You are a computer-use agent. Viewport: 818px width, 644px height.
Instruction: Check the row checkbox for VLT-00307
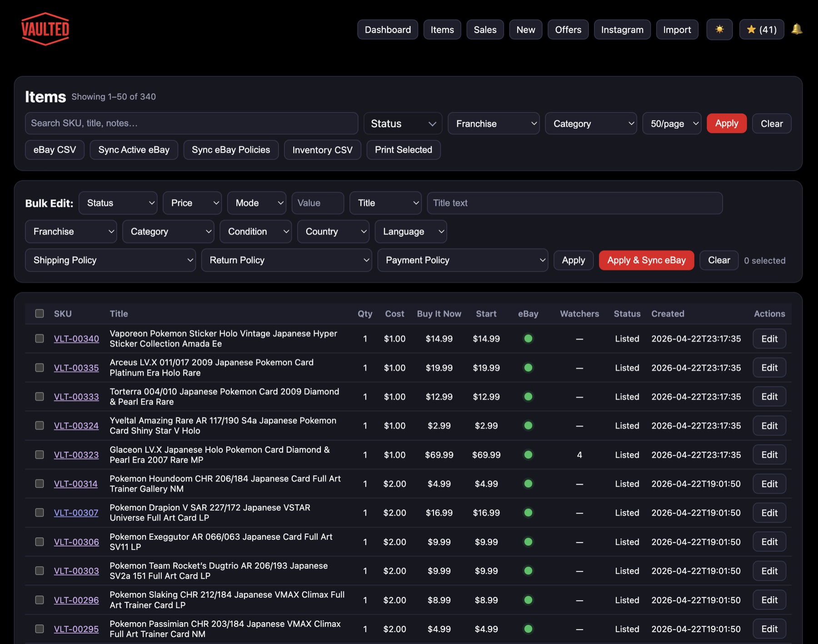click(x=40, y=512)
